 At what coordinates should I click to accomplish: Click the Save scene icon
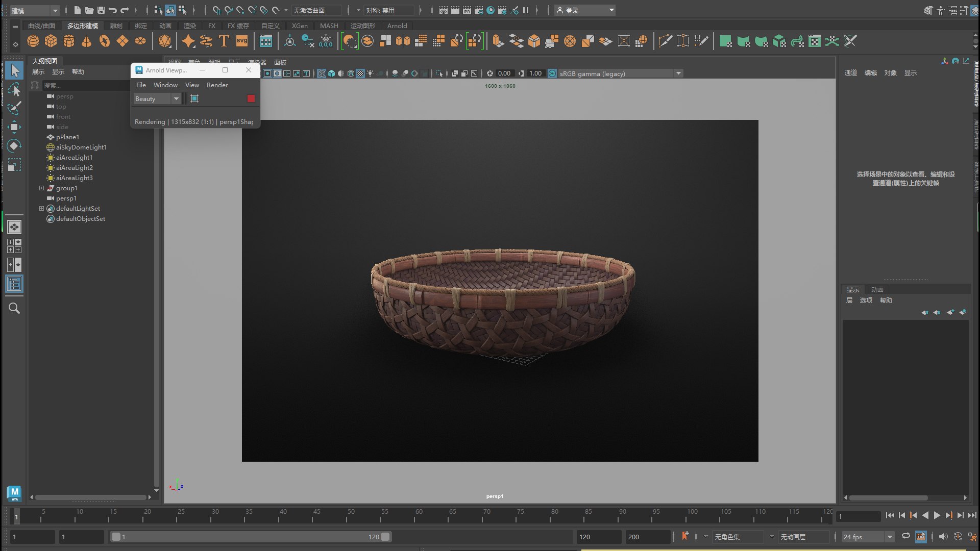[101, 10]
